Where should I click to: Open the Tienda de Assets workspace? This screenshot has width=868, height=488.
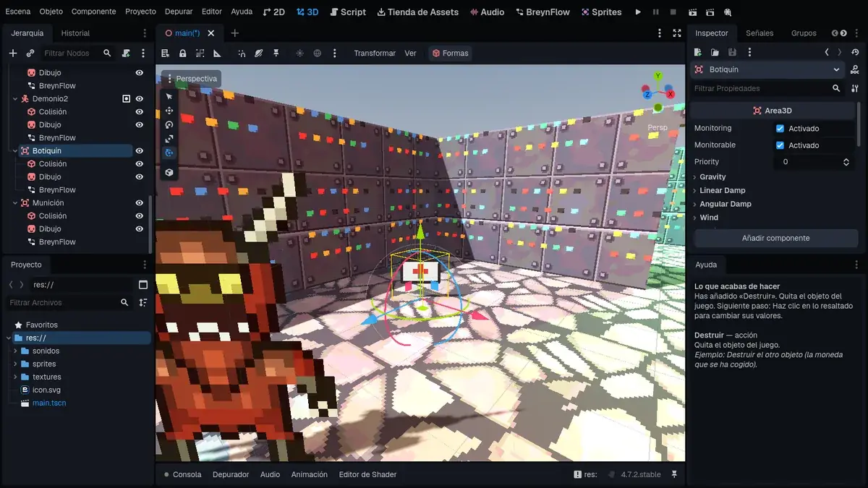point(417,12)
